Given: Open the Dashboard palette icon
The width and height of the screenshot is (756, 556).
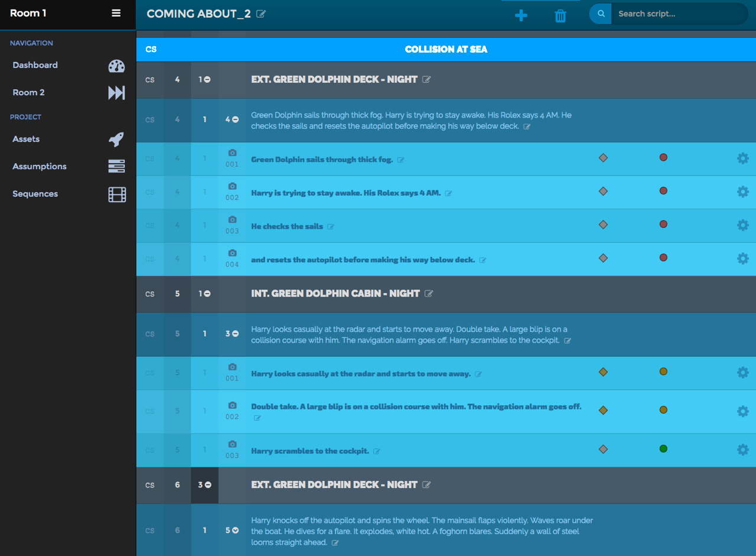Looking at the screenshot, I should pos(116,66).
